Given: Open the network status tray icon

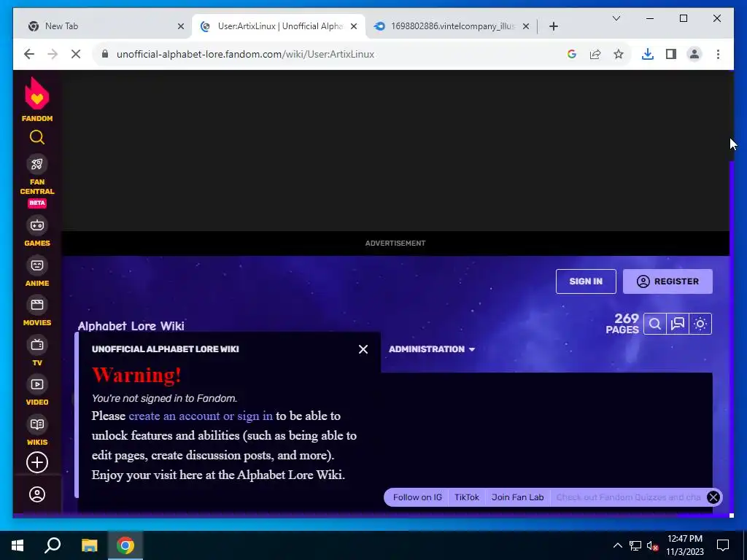Looking at the screenshot, I should click(635, 545).
